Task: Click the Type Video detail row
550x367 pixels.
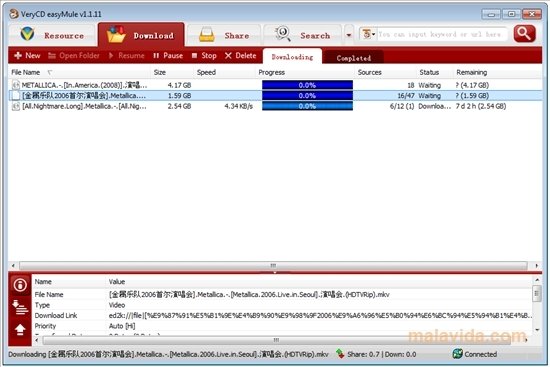Action: coord(282,305)
